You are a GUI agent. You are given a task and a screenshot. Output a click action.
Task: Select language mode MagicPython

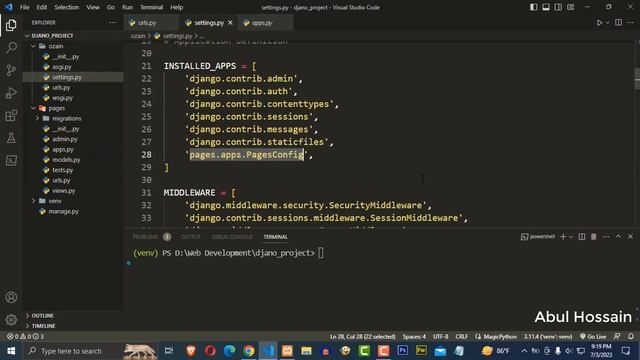tap(496, 336)
